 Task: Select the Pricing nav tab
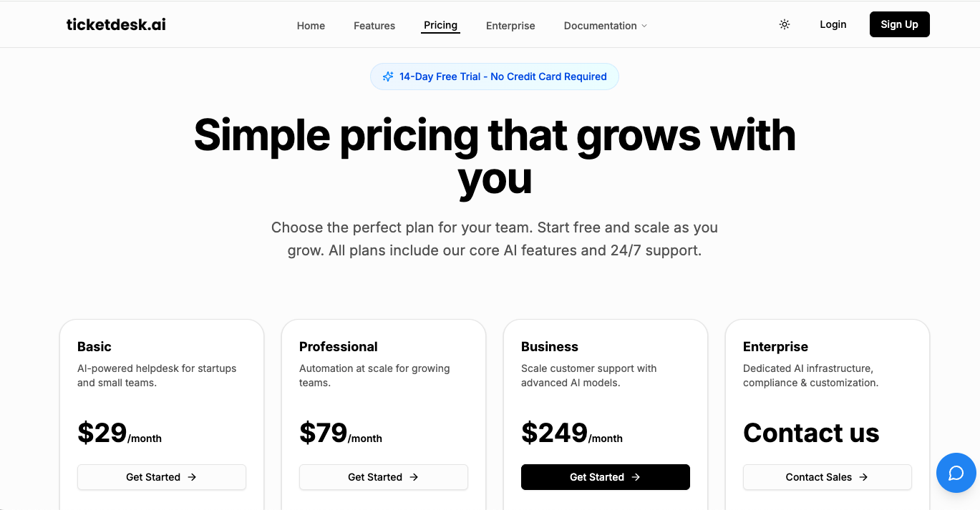coord(440,25)
